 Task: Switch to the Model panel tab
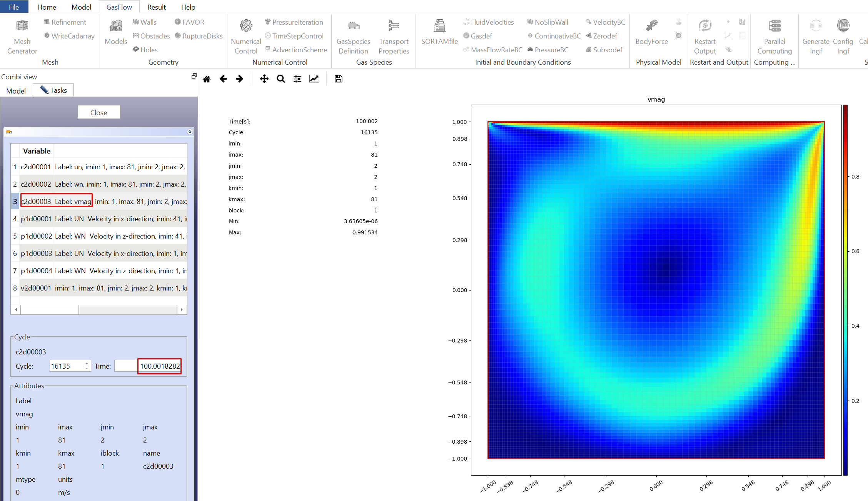16,91
